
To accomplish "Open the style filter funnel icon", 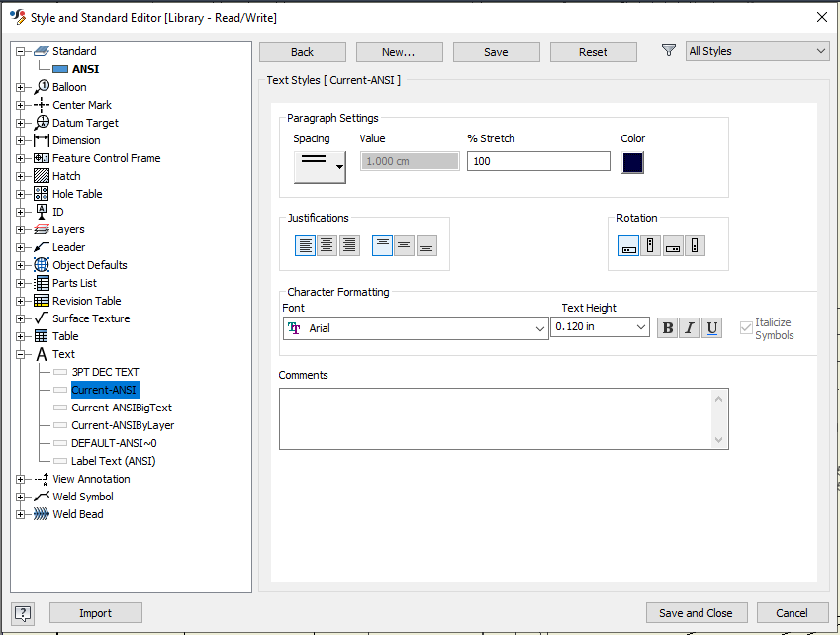I will 668,50.
